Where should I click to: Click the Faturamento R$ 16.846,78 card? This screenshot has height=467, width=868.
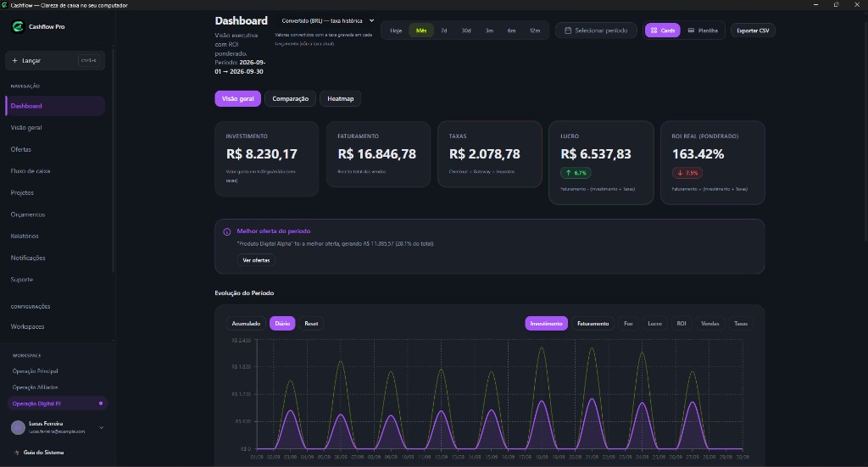pos(378,154)
